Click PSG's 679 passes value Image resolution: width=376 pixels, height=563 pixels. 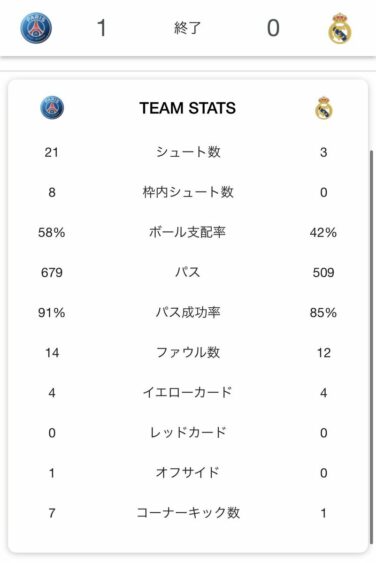point(52,273)
